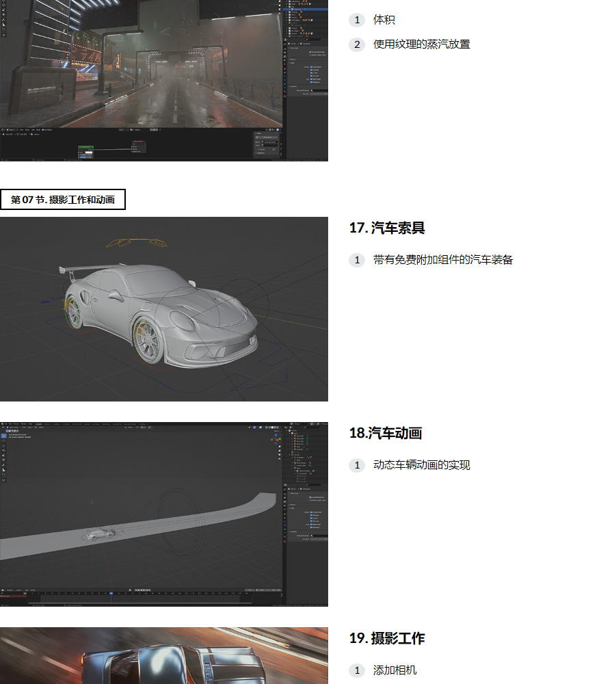Click the number 1 badge beside 体积
Screen dimensions: 616x684
(357, 20)
